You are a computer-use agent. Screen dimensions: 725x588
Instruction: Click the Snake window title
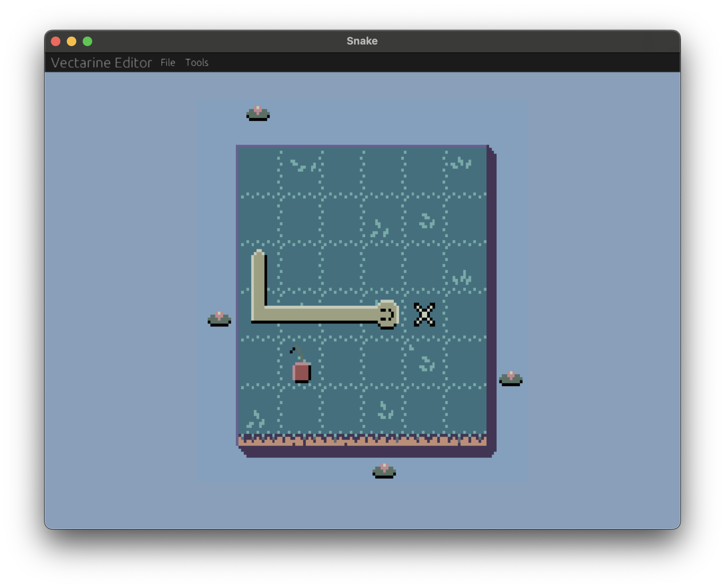click(362, 41)
